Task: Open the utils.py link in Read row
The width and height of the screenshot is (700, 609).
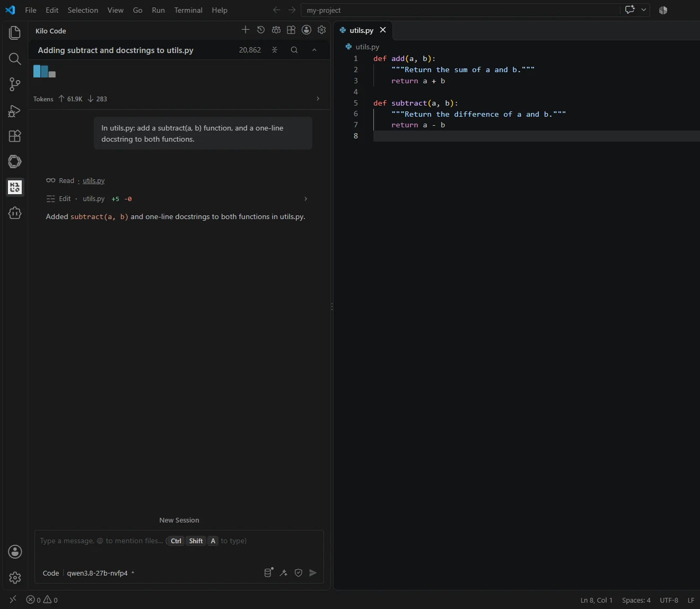Action: click(94, 180)
